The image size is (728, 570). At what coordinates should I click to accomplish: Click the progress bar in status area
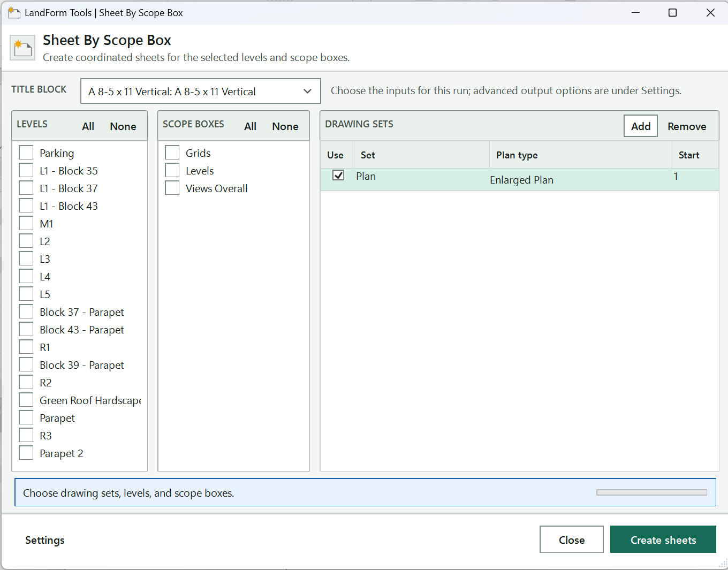point(652,492)
